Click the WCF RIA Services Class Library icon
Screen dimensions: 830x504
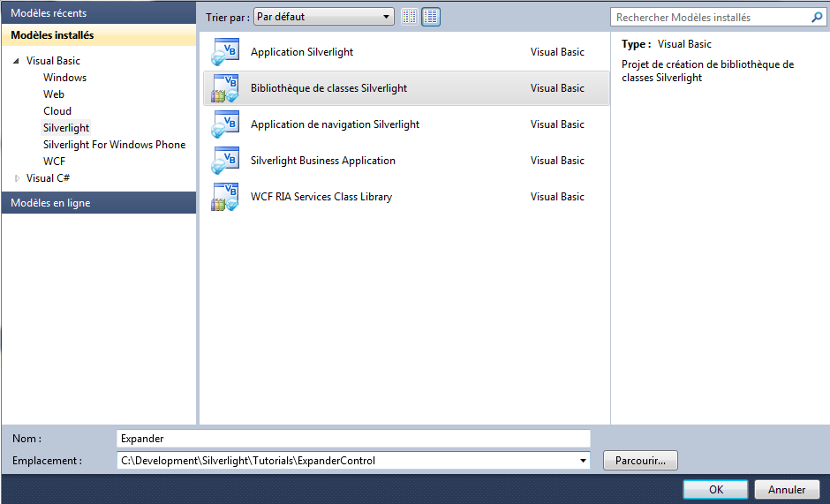pos(224,197)
